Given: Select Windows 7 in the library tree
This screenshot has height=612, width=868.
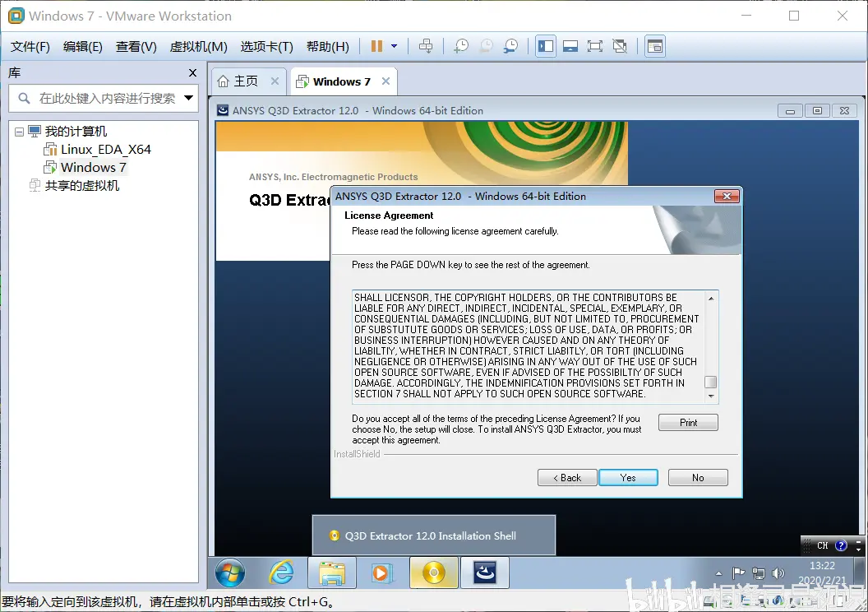Looking at the screenshot, I should pos(93,167).
